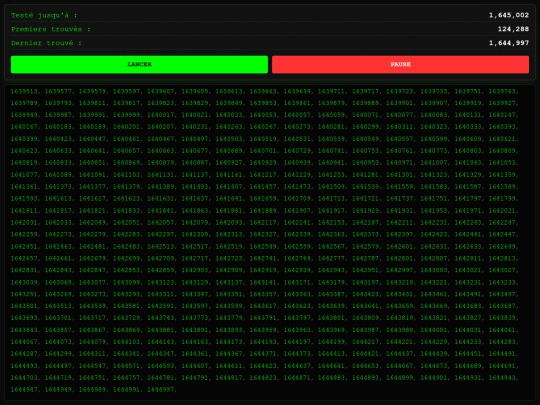
Task: Select the number 1644311
Action: 92,354
